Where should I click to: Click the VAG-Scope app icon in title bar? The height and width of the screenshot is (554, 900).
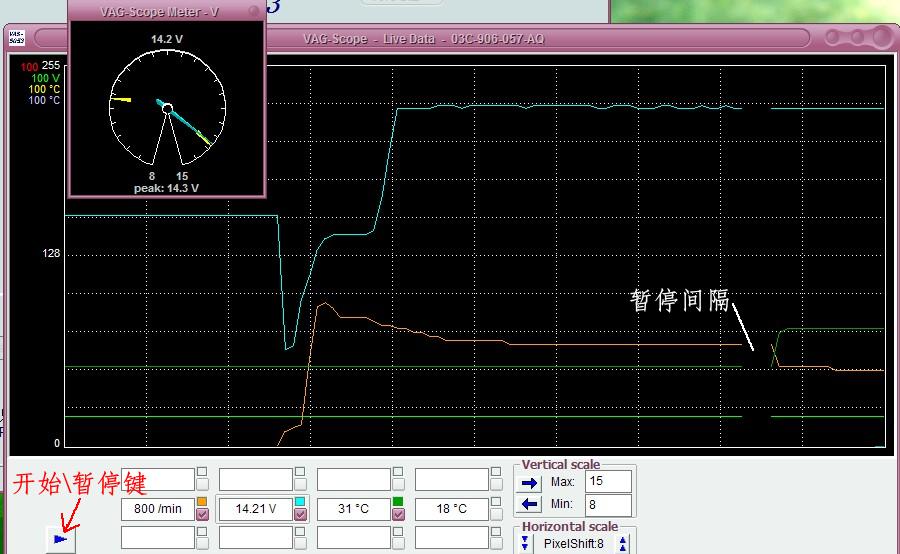[x=17, y=38]
